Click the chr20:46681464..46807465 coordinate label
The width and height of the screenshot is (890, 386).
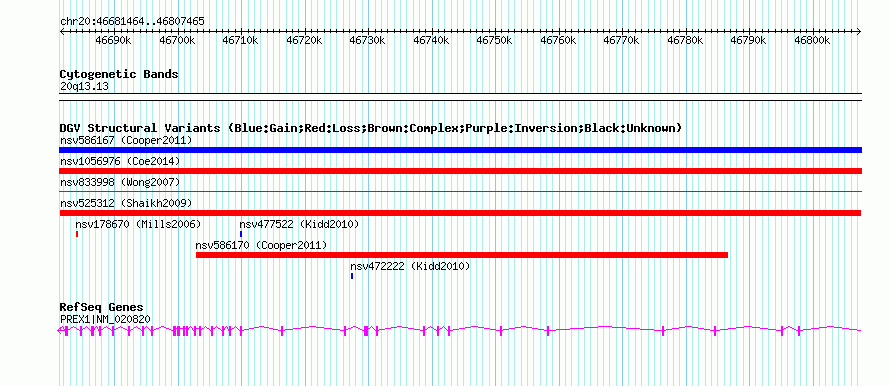coord(132,22)
